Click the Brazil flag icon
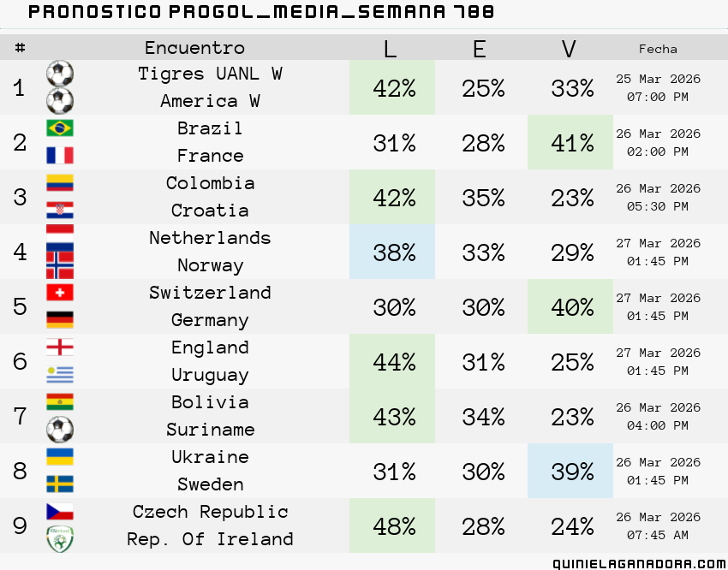The width and height of the screenshot is (728, 570). pos(60,128)
